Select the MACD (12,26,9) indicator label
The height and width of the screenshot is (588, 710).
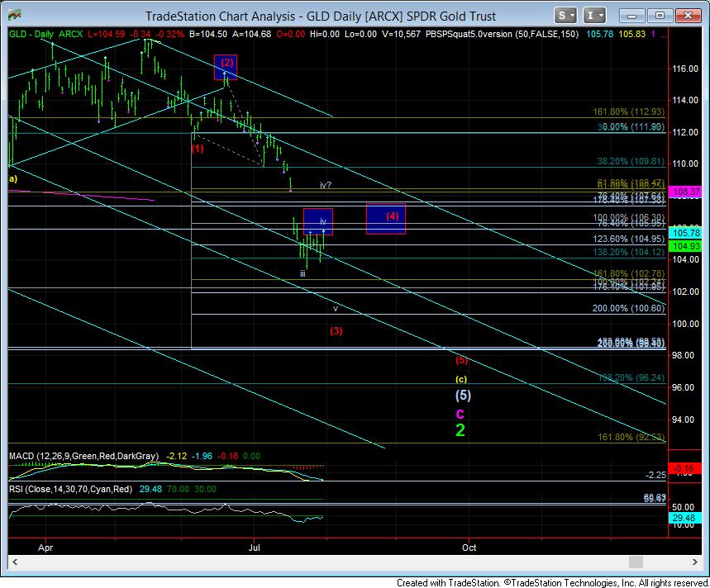84,456
